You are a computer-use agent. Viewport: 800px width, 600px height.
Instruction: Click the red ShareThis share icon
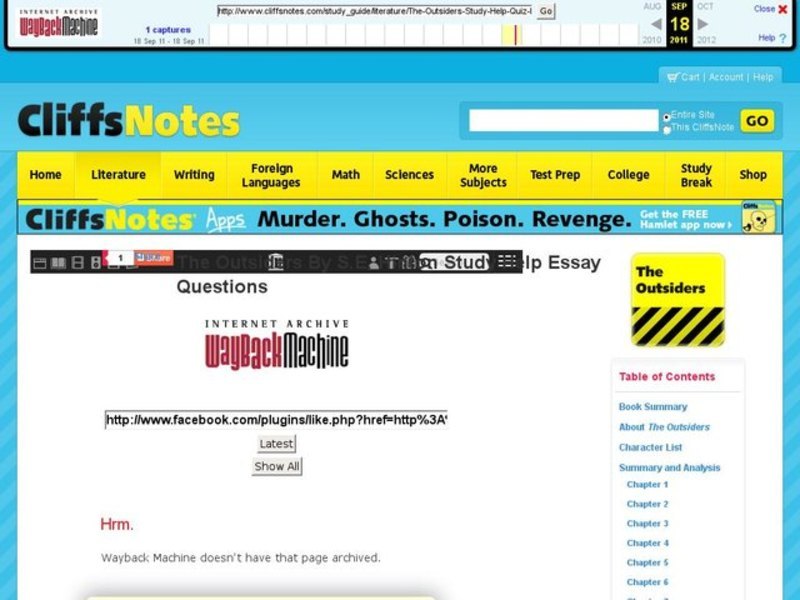[155, 260]
